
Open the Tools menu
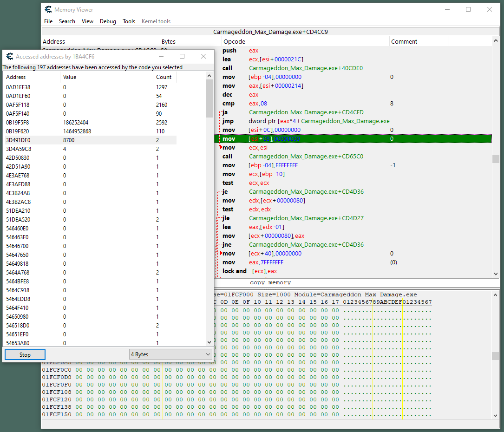point(129,21)
